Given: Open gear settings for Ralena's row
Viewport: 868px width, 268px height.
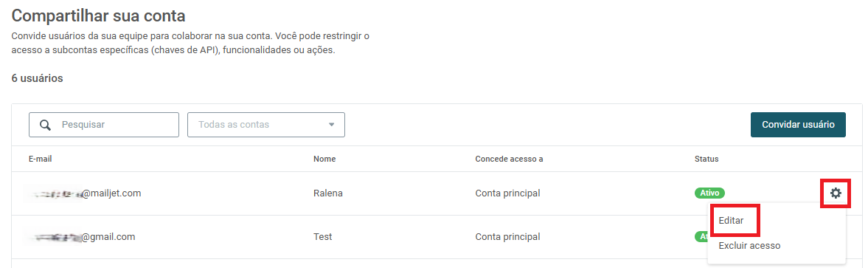Looking at the screenshot, I should pyautogui.click(x=836, y=193).
